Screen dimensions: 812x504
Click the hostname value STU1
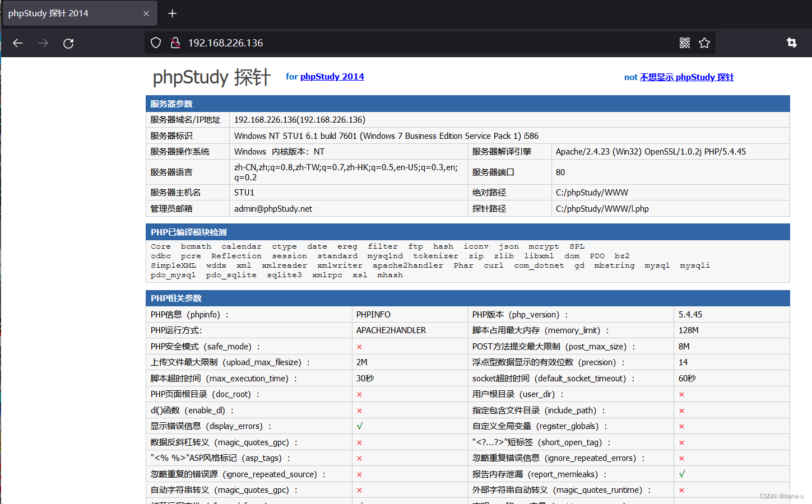(244, 193)
